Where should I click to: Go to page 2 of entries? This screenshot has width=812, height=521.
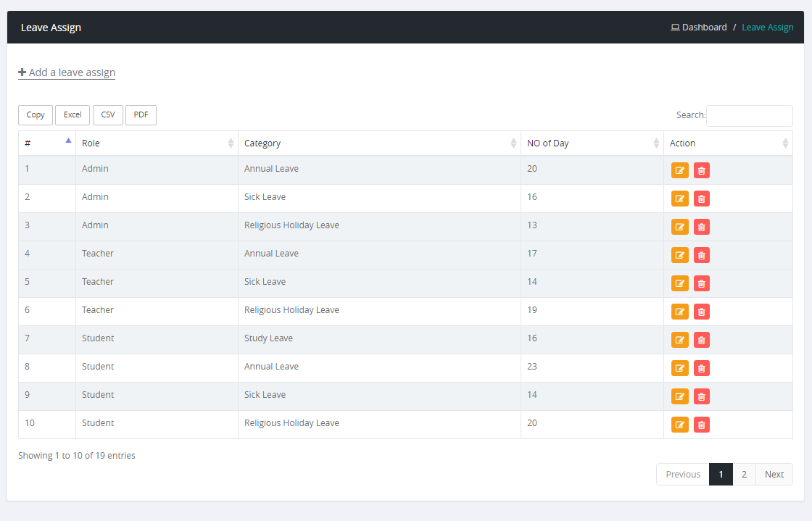(744, 475)
